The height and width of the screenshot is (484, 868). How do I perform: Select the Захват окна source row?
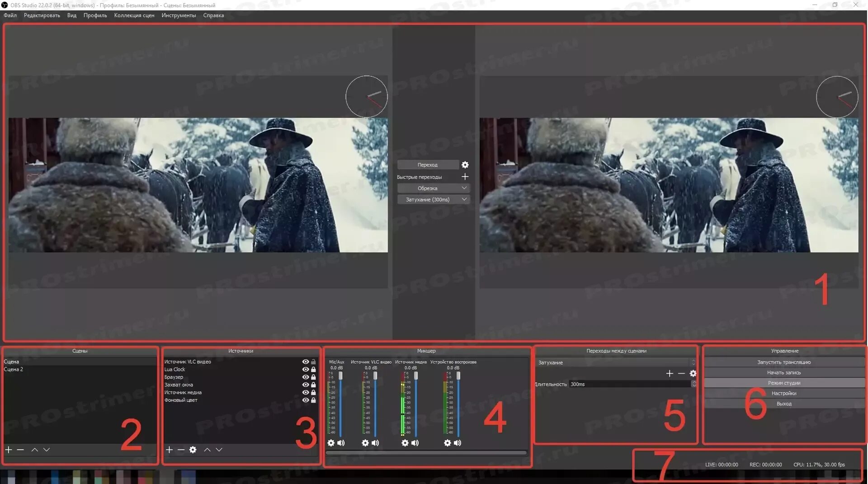point(241,385)
